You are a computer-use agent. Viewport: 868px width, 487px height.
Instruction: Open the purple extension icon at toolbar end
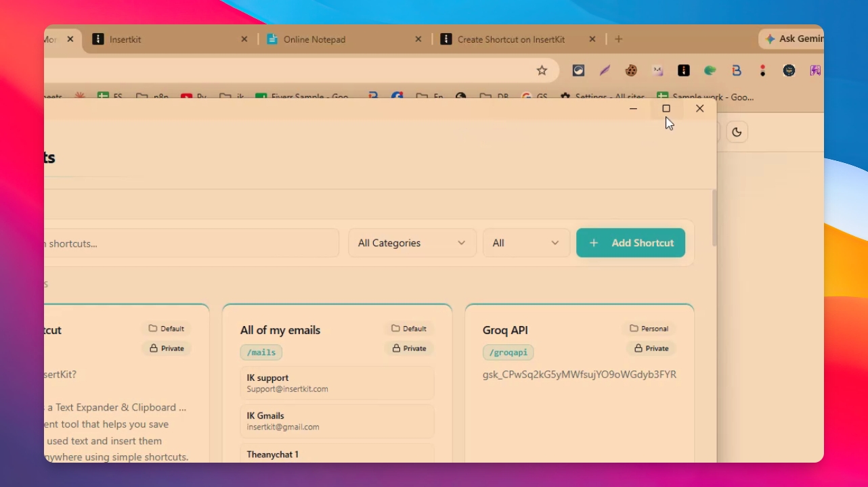[815, 70]
